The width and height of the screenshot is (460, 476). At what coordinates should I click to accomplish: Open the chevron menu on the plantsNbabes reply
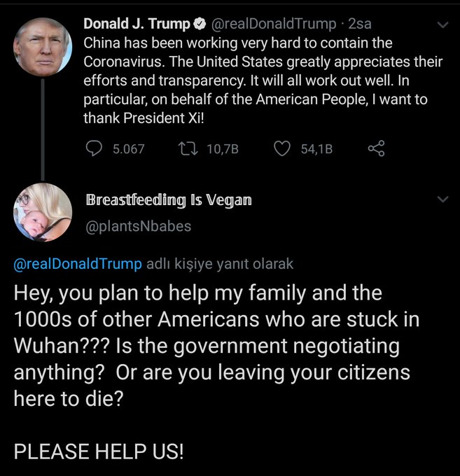tap(442, 199)
